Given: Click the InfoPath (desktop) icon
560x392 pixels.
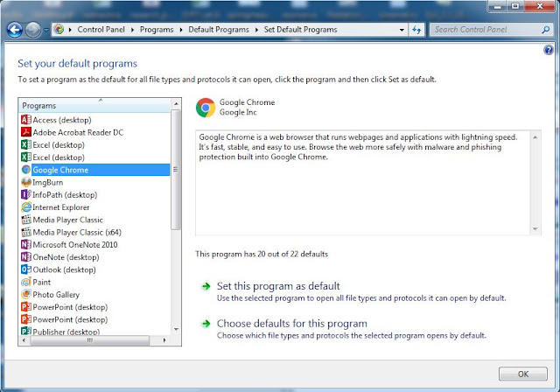Looking at the screenshot, I should point(26,194).
